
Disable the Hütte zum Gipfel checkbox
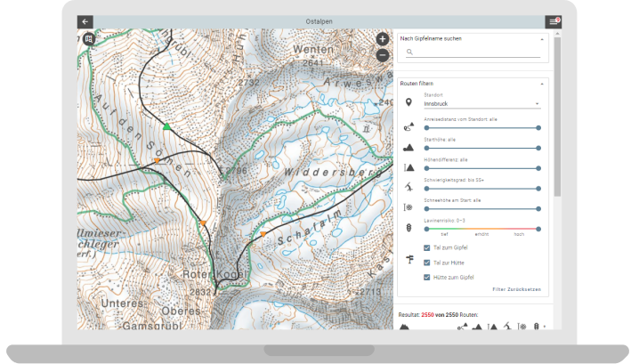click(x=427, y=277)
